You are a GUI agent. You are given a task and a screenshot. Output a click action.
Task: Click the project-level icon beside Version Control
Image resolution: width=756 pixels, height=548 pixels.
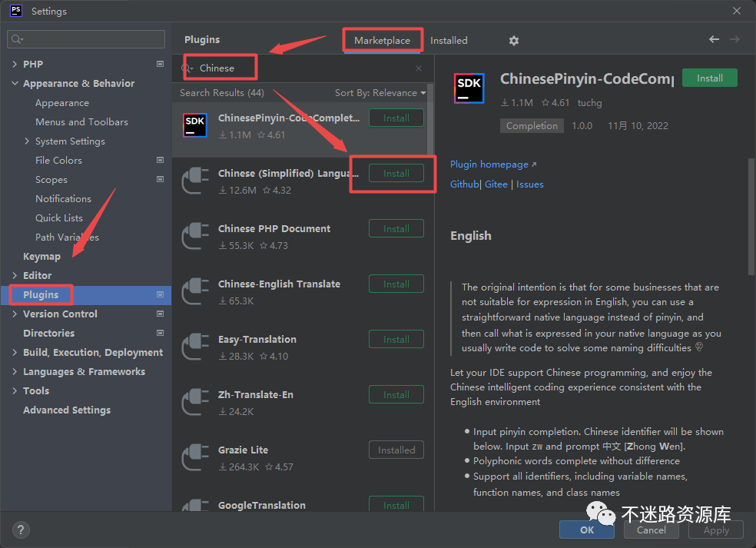(x=160, y=314)
